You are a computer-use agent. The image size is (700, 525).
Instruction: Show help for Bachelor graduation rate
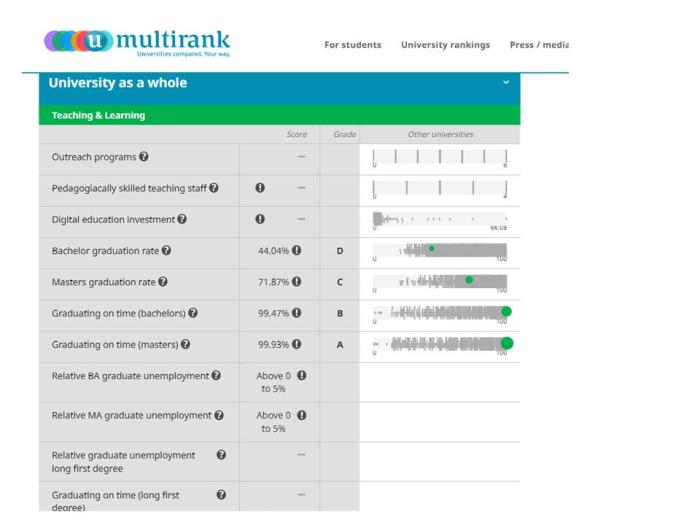[x=166, y=250]
